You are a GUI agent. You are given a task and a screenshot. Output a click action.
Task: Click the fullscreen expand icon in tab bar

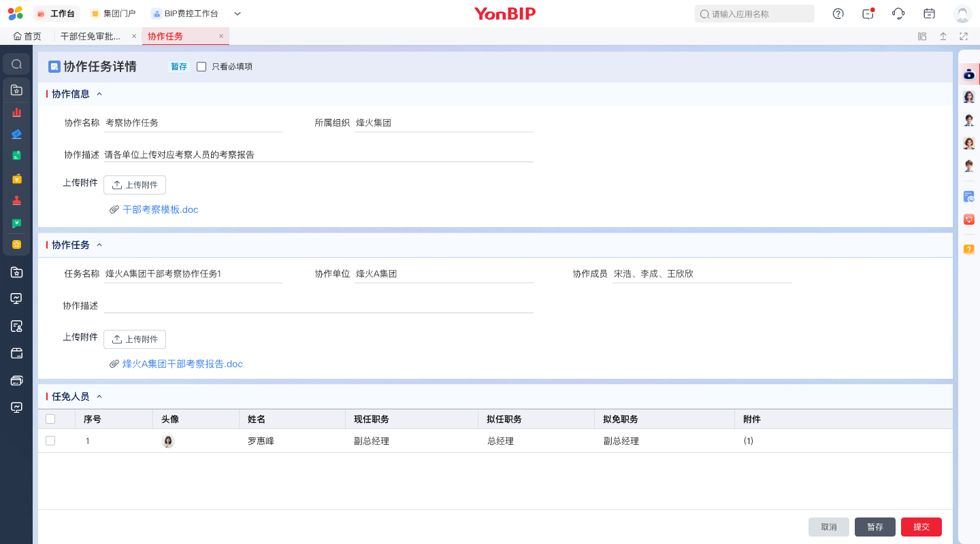(x=964, y=37)
